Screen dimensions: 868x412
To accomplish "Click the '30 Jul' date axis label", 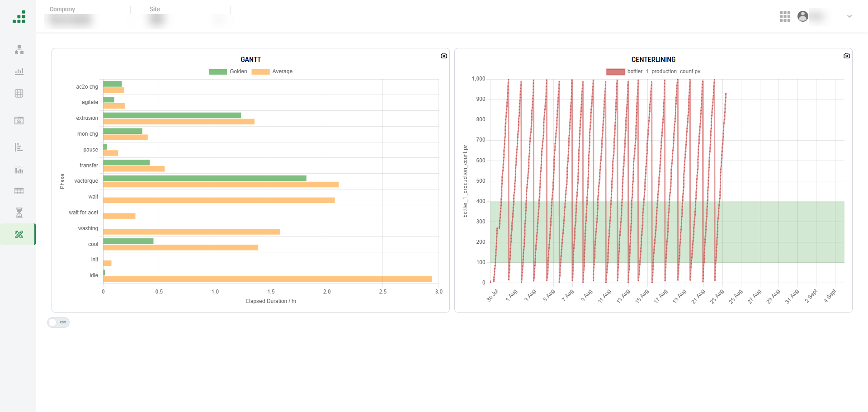I will pos(492,295).
